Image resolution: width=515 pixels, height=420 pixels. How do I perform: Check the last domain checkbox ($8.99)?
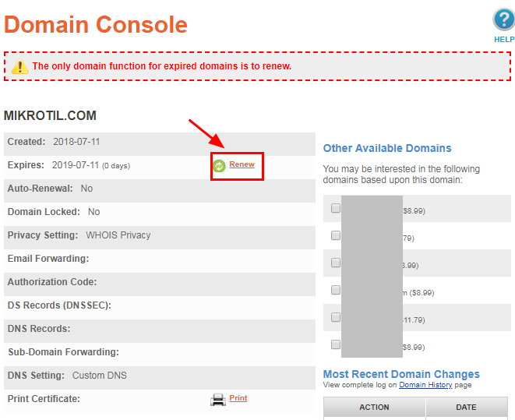(x=336, y=344)
